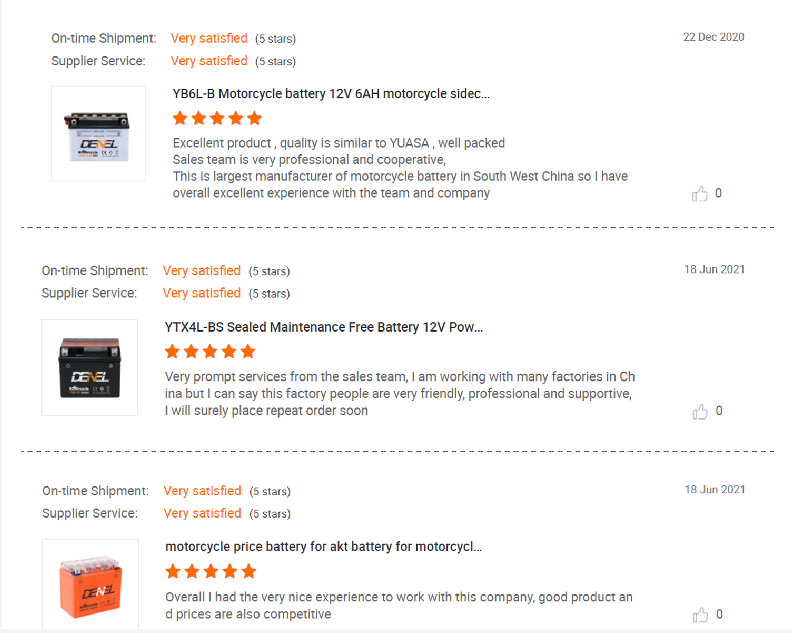
Task: Click the third review's Supplier Service 'Very satisfied'
Action: [x=201, y=513]
